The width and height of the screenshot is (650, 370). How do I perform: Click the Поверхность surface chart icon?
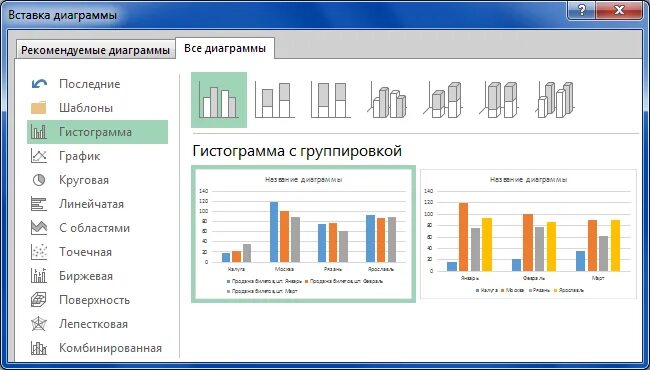pos(39,300)
